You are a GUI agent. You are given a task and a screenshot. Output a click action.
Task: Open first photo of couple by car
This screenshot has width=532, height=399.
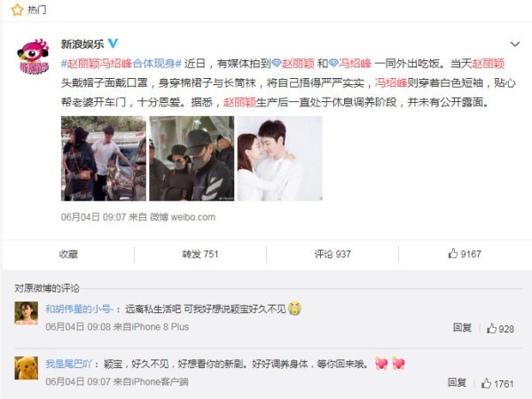[104, 159]
